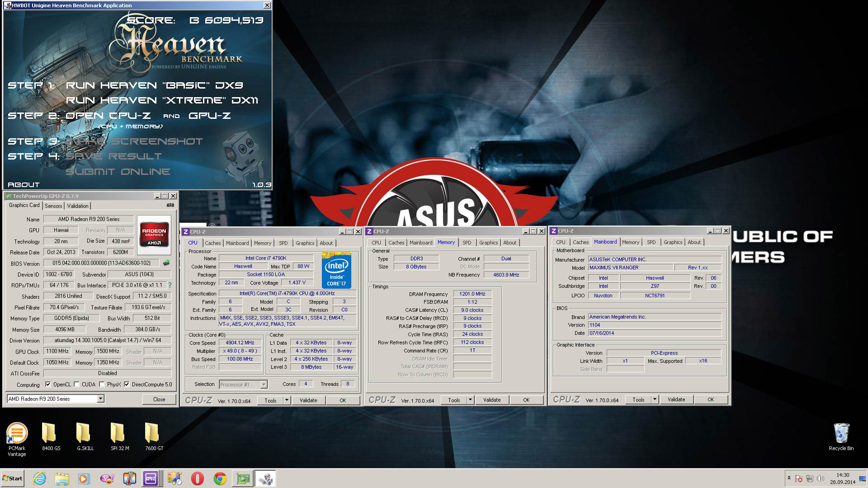Open the Start menu

coord(12,479)
